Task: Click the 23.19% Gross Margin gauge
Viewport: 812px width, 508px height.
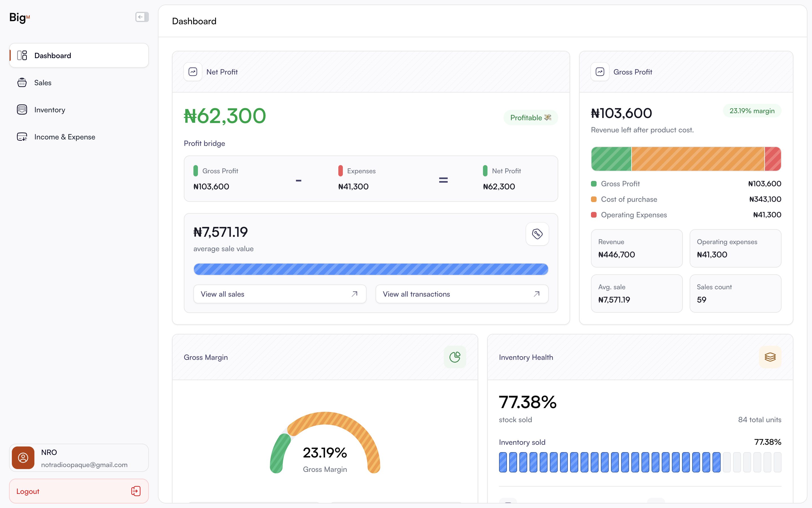Action: tap(325, 443)
